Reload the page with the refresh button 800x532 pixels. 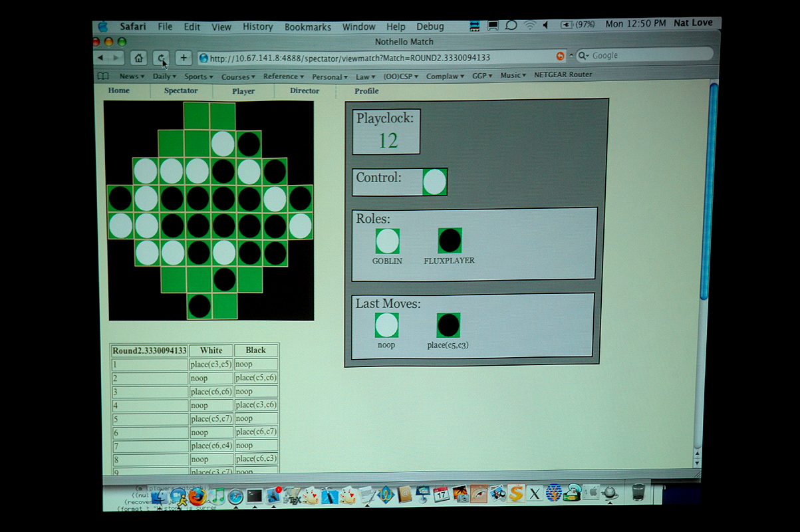point(161,58)
